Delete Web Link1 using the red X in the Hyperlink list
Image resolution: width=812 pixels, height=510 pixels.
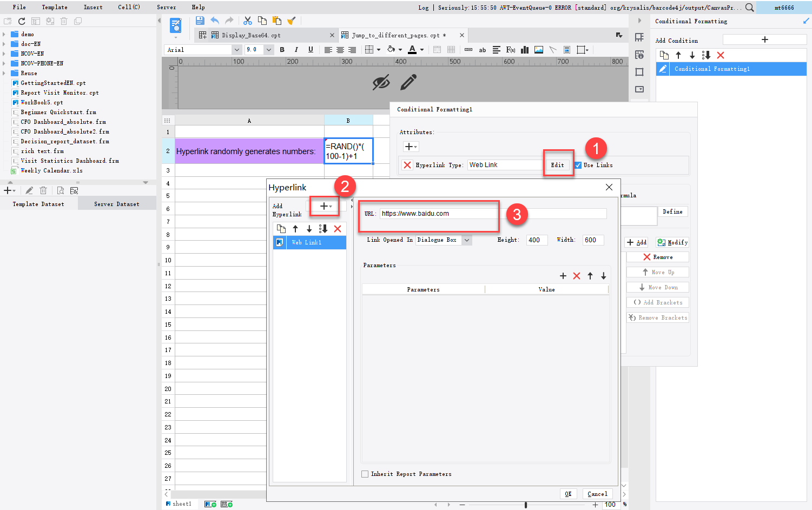[x=338, y=229]
